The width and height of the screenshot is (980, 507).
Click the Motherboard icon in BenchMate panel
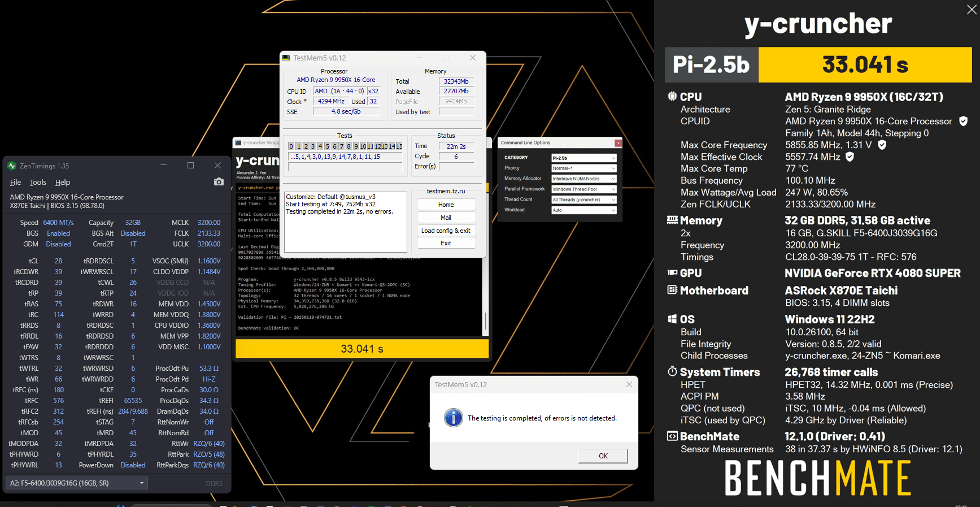(672, 290)
